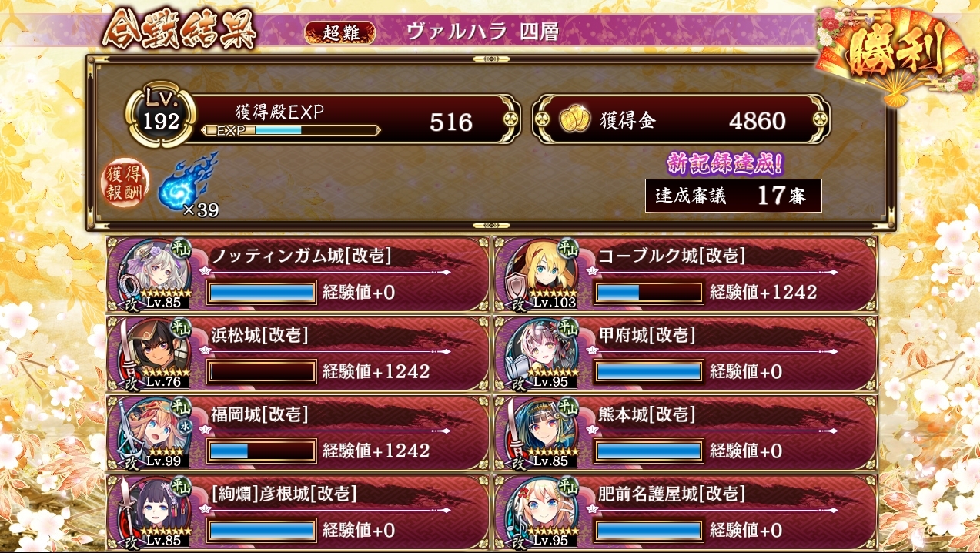The image size is (980, 553).
Task: Click the 甲府城 character portrait
Action: pyautogui.click(x=541, y=352)
